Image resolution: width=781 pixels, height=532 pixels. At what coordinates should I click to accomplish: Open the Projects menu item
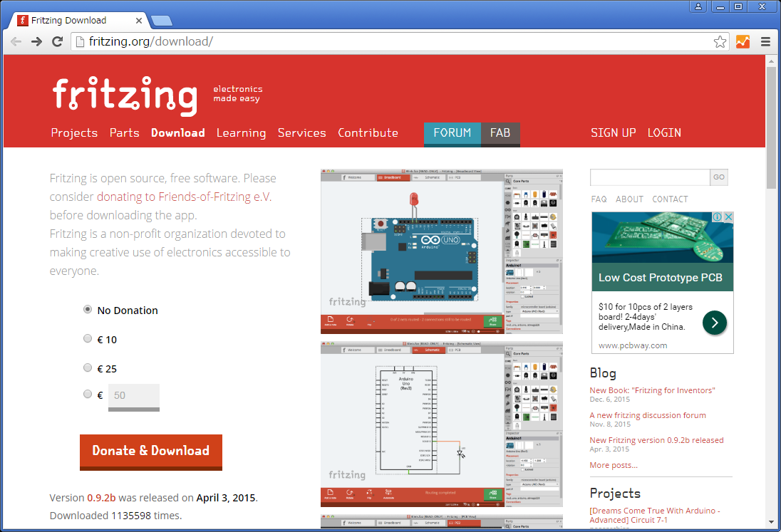(74, 133)
